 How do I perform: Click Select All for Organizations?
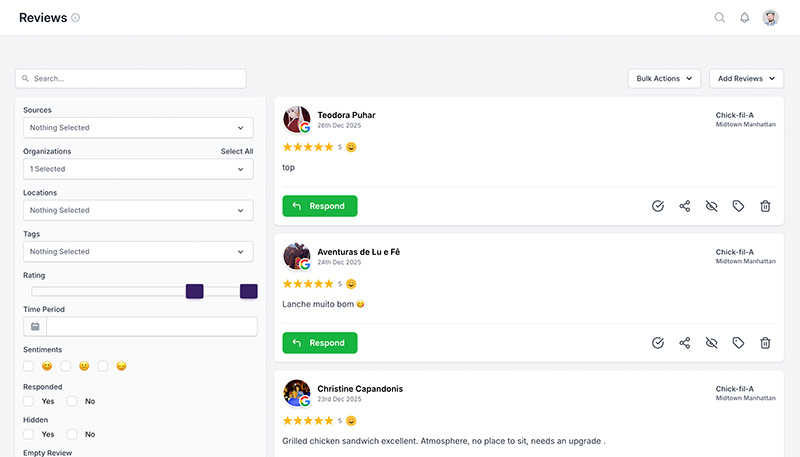click(x=237, y=151)
